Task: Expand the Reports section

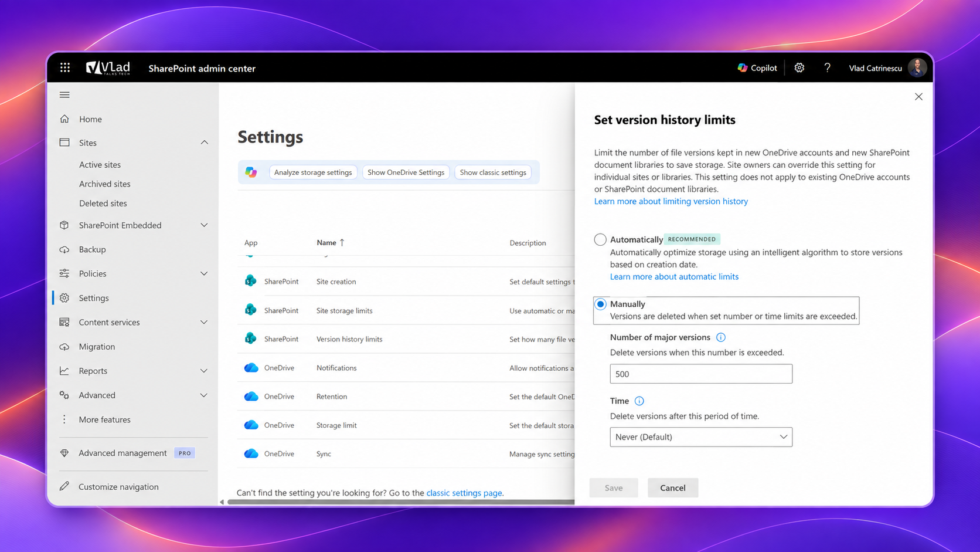Action: (204, 371)
